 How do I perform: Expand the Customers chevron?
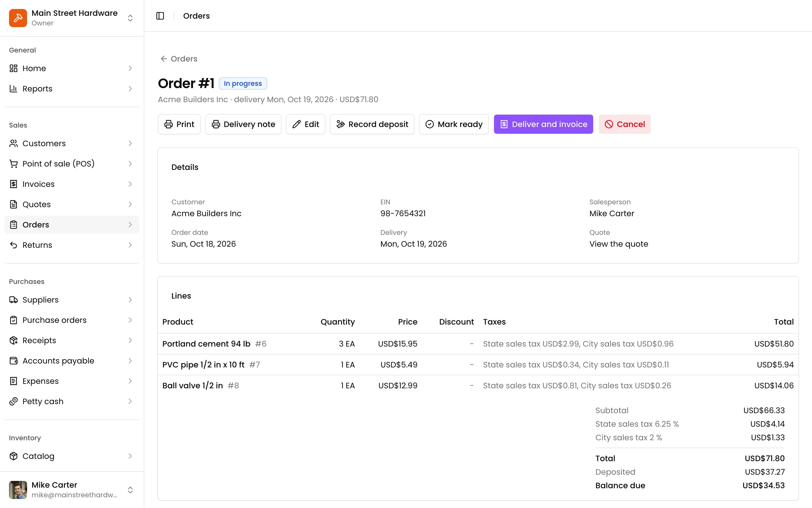pos(130,143)
